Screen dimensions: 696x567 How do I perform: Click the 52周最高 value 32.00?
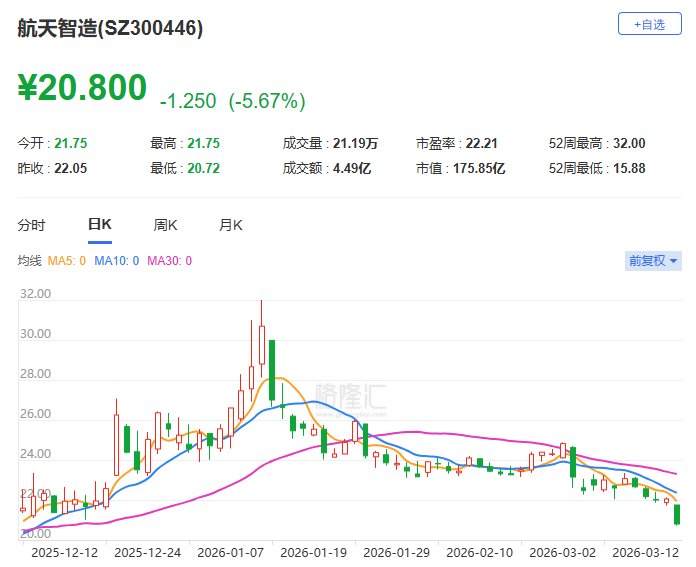click(630, 143)
